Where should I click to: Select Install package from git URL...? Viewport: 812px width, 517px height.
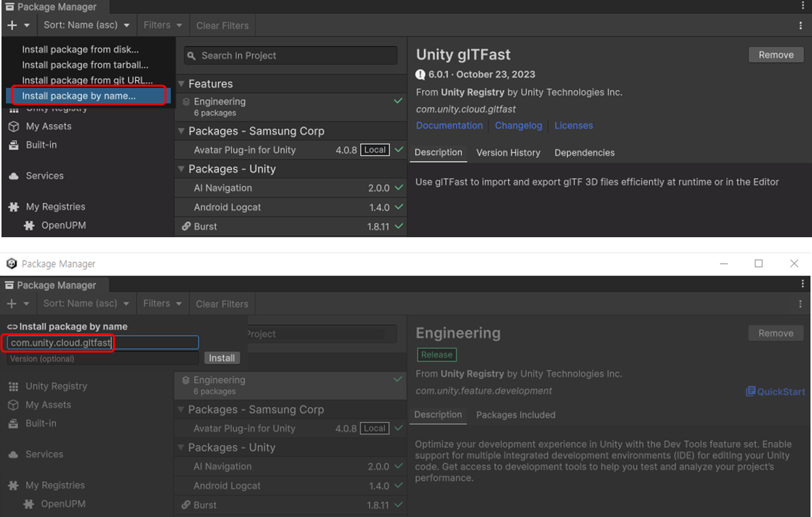click(x=87, y=80)
